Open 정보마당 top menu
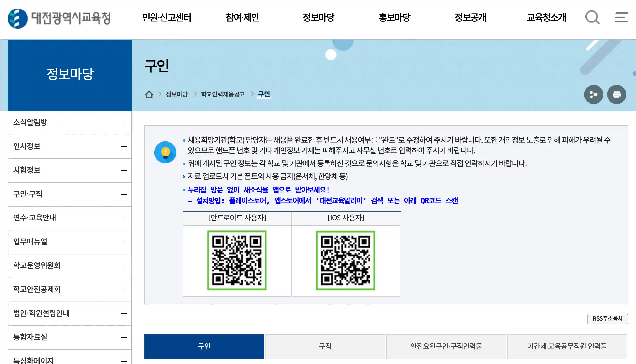This screenshot has height=364, width=636. coord(318,17)
